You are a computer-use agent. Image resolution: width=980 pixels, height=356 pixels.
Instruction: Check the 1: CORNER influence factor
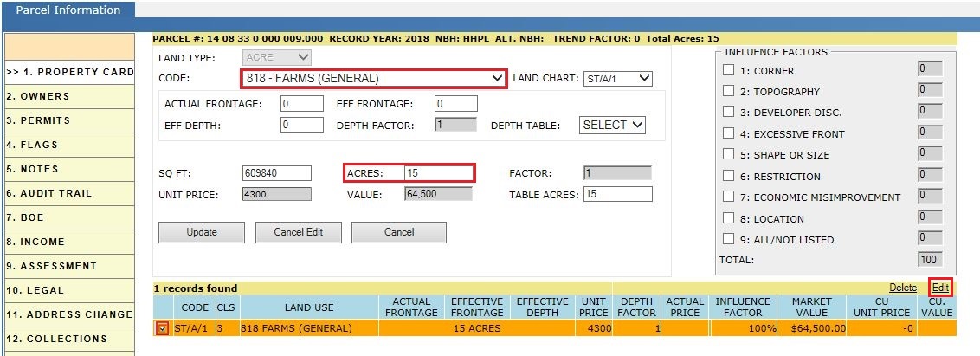pyautogui.click(x=728, y=70)
